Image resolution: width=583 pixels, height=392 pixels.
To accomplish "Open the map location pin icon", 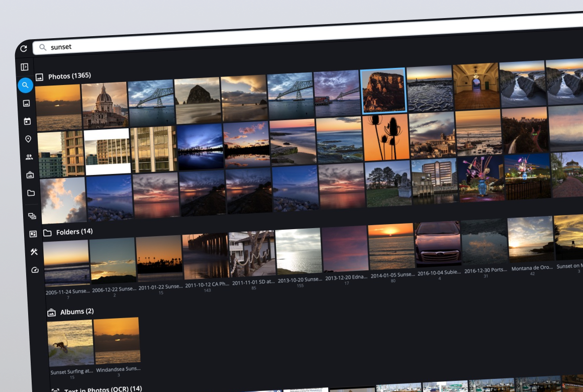I will [28, 139].
